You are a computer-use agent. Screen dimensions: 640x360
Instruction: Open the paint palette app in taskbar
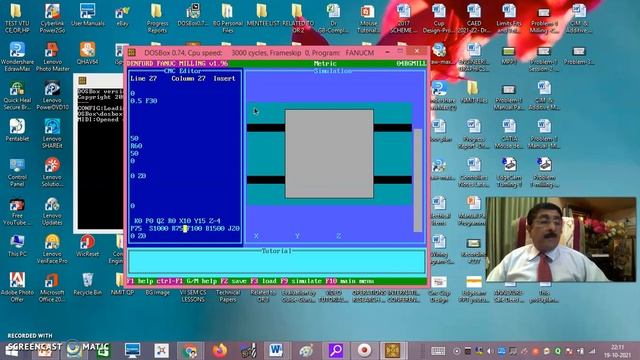[x=306, y=350]
